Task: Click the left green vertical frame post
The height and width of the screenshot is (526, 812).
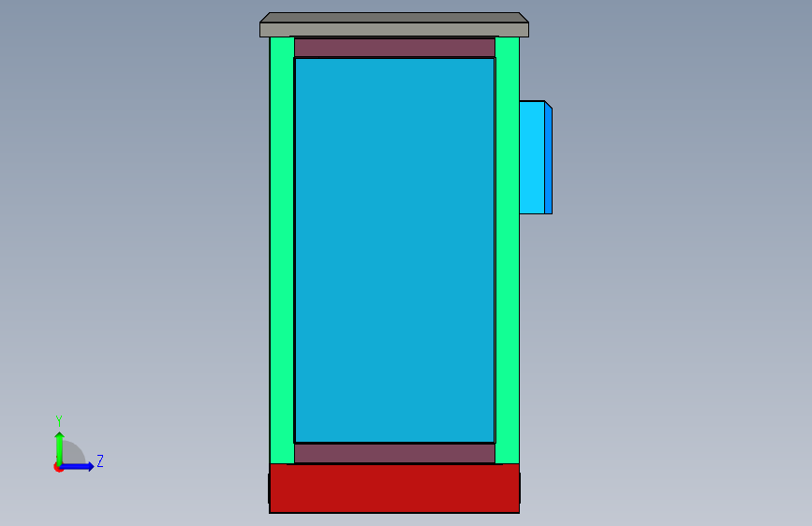Action: [282, 250]
